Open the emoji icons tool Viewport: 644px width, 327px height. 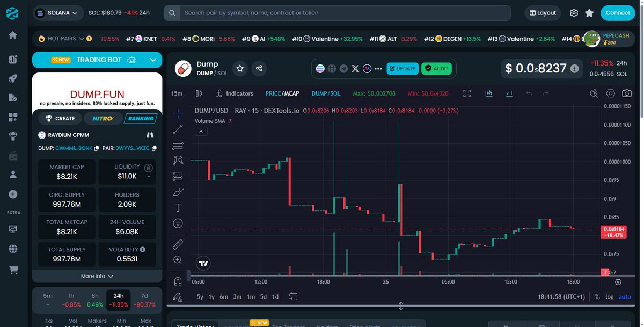(x=178, y=223)
